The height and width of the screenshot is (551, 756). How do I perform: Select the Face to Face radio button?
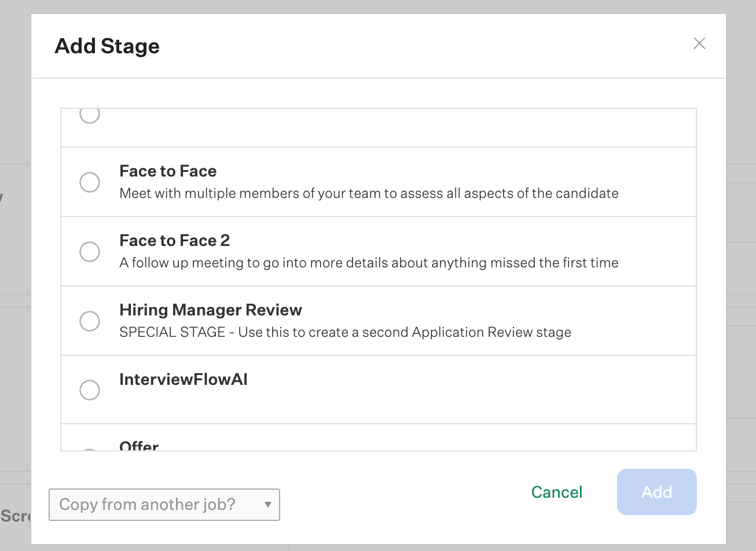[x=90, y=182]
